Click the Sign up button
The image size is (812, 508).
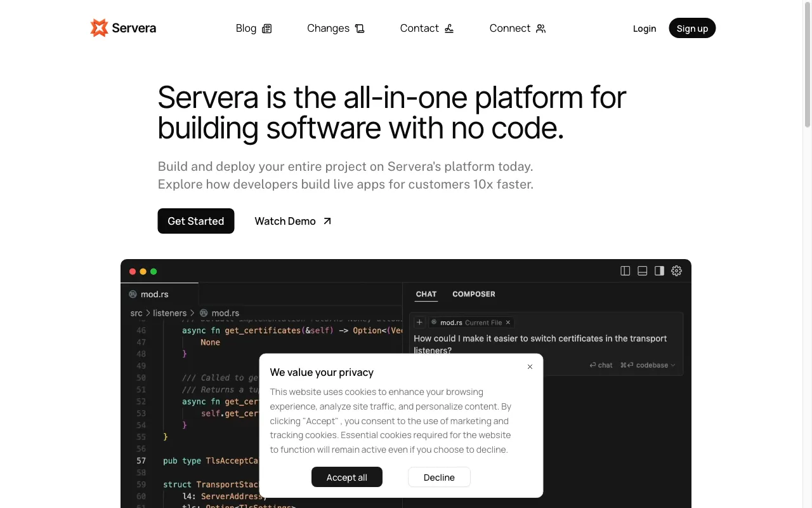(x=692, y=28)
